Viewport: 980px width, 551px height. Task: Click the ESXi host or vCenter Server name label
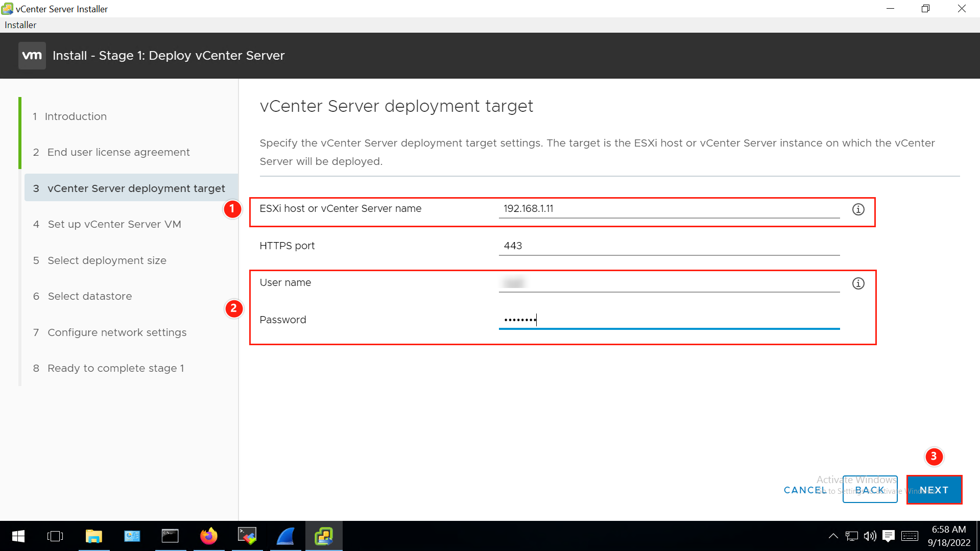click(x=341, y=208)
